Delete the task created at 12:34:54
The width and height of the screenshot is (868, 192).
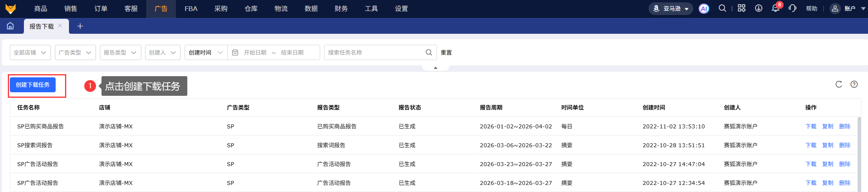click(x=844, y=183)
